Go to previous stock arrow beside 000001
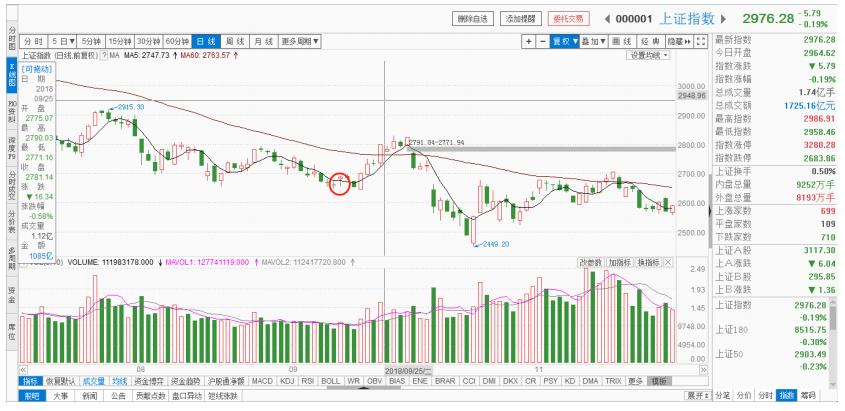 [607, 19]
